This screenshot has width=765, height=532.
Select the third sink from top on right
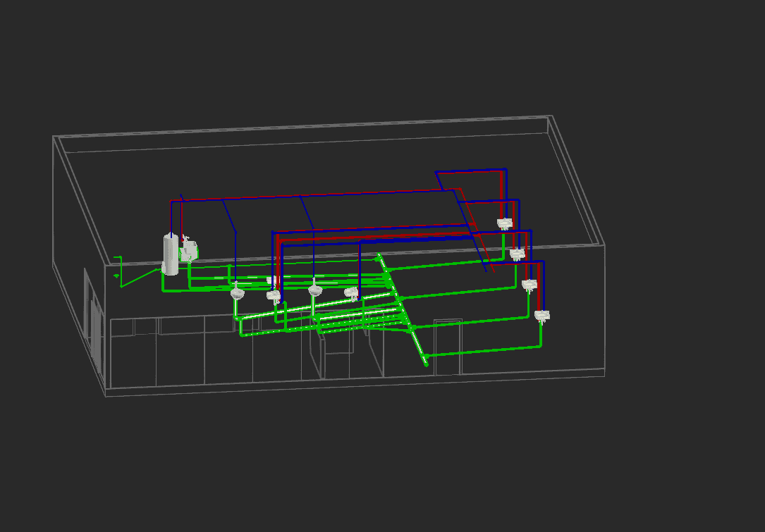[530, 285]
